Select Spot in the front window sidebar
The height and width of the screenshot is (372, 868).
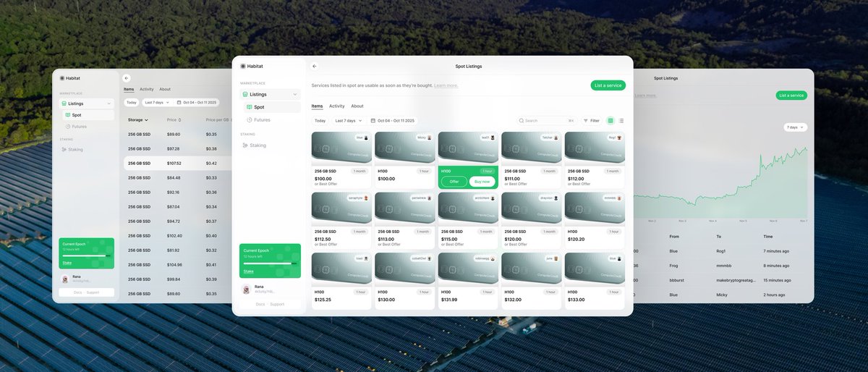[273, 107]
